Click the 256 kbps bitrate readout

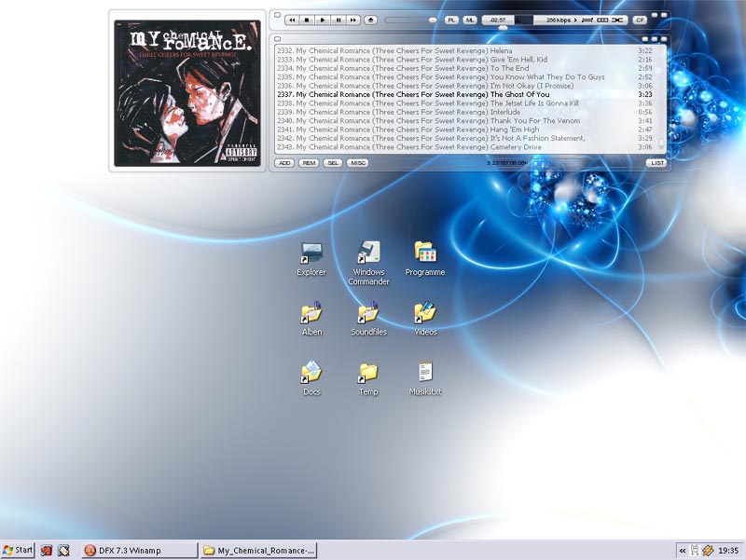[x=558, y=20]
